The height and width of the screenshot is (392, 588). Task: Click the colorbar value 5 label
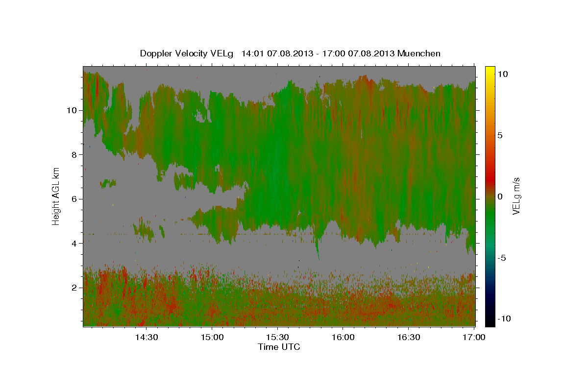click(x=500, y=135)
